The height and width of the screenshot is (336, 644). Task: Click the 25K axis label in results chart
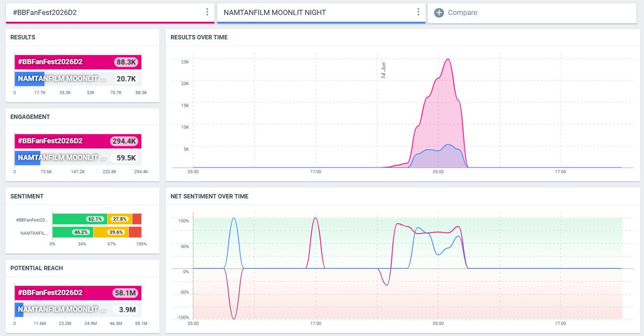click(x=185, y=62)
